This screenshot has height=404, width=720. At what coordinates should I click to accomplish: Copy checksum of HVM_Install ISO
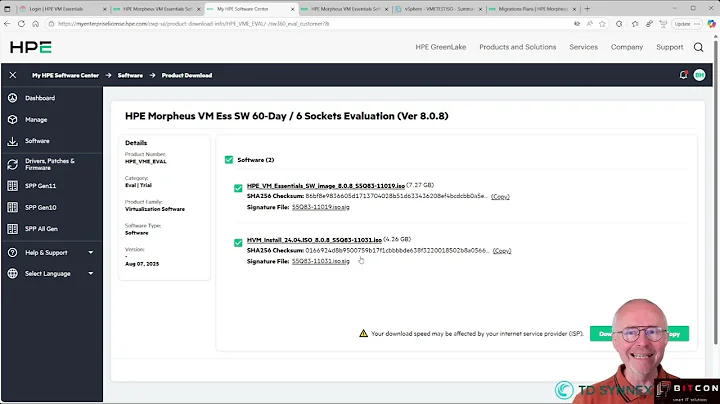point(502,251)
